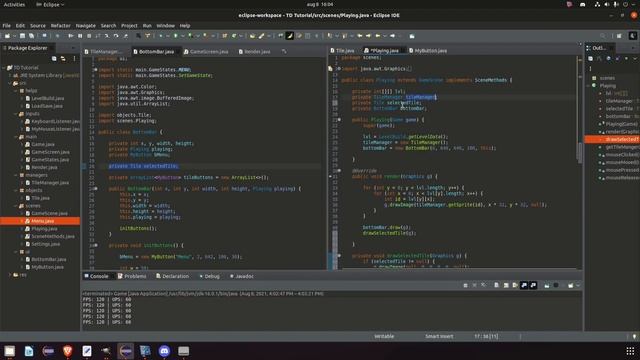Collapse the TD Tutorial project node

pos(4,68)
